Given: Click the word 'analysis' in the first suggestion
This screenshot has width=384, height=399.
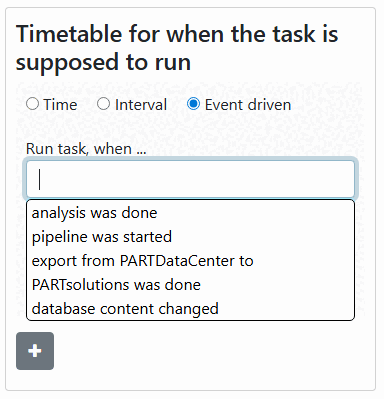Looking at the screenshot, I should pyautogui.click(x=59, y=213).
